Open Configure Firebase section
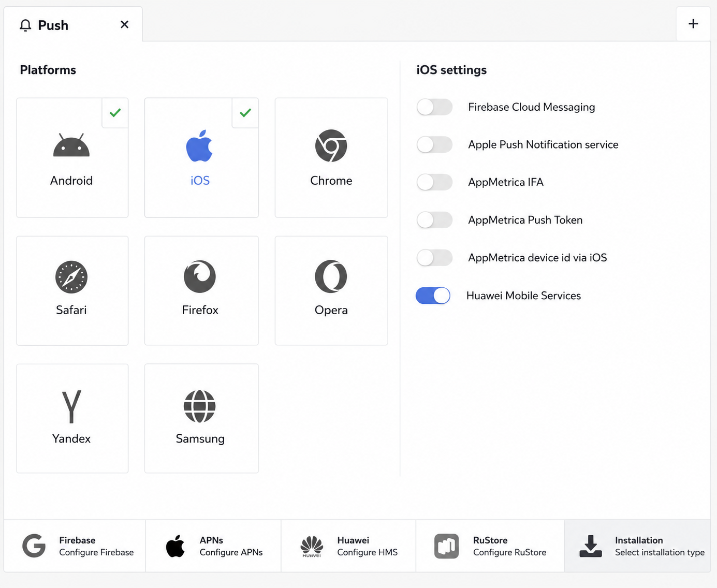The width and height of the screenshot is (717, 588). [75, 546]
